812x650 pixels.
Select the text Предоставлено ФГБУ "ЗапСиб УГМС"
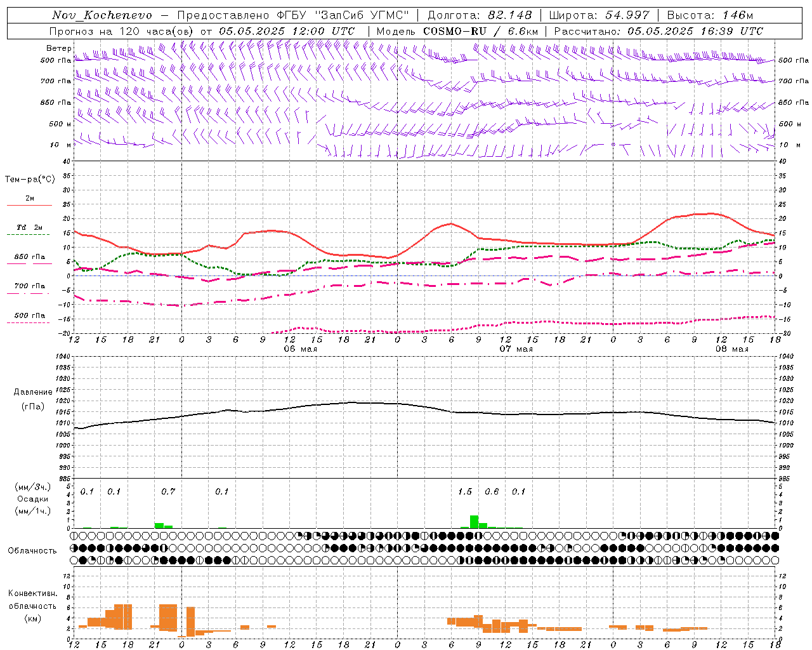293,15
